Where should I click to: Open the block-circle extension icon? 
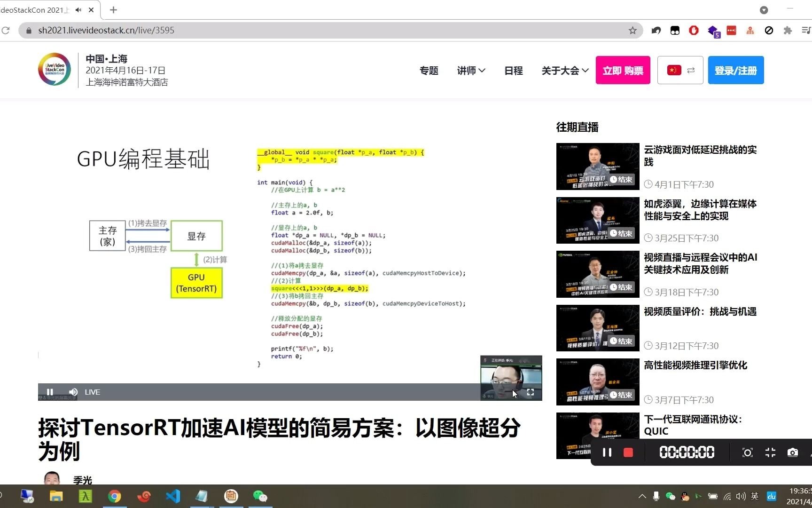point(769,31)
